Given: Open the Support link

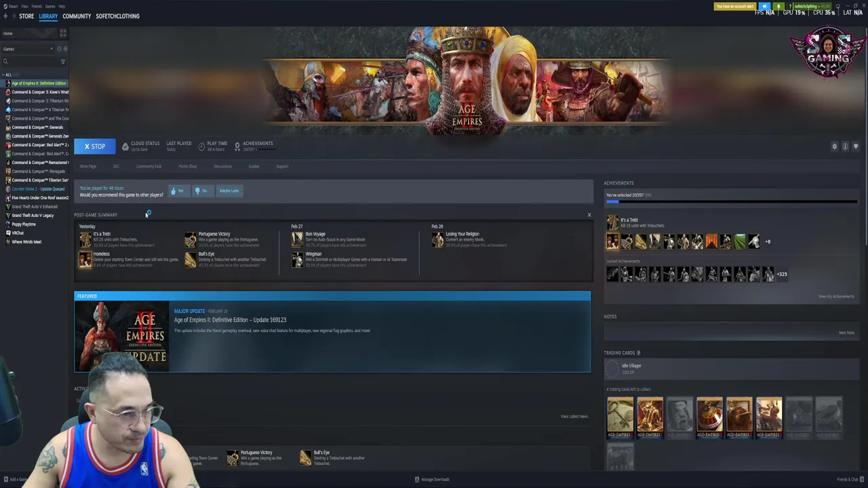Looking at the screenshot, I should (282, 166).
